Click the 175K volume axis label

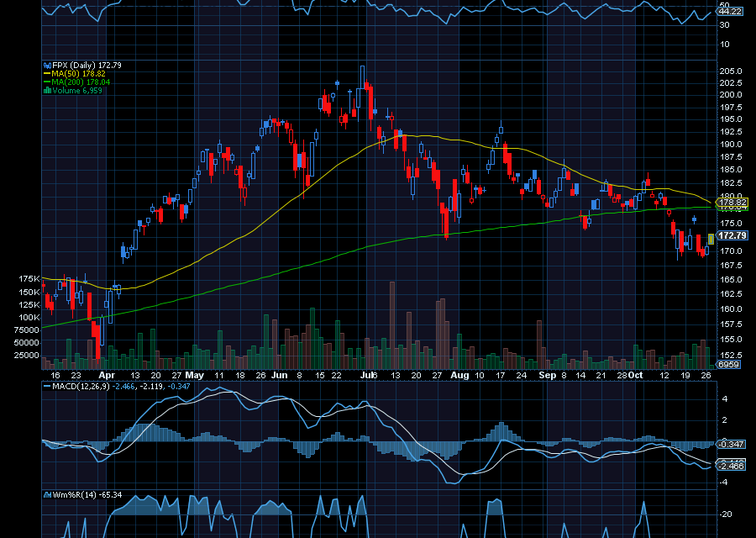click(29, 279)
